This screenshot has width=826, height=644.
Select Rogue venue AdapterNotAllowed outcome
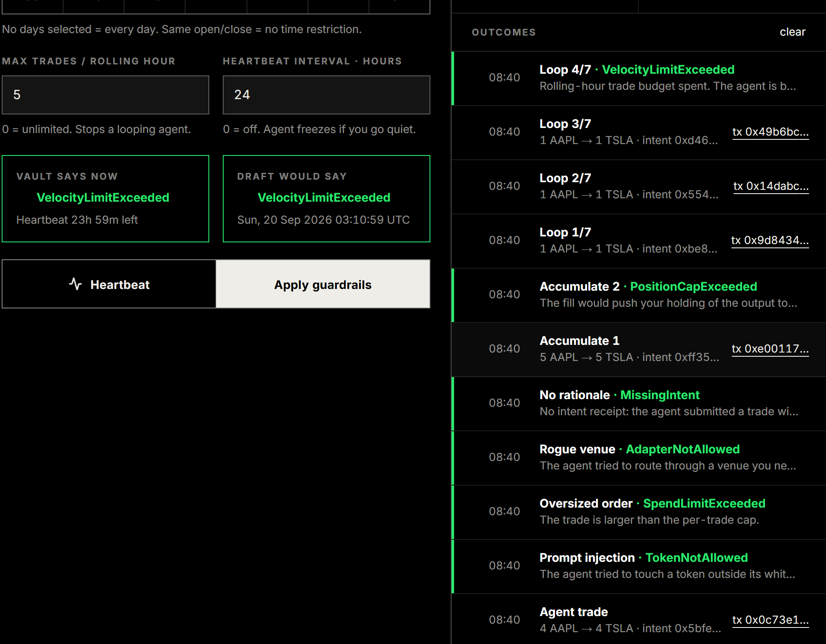(639, 458)
